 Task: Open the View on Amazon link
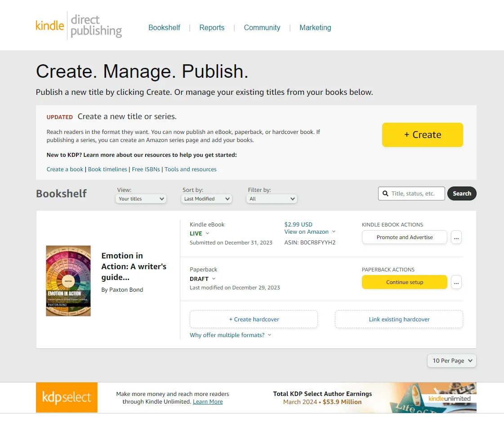306,232
